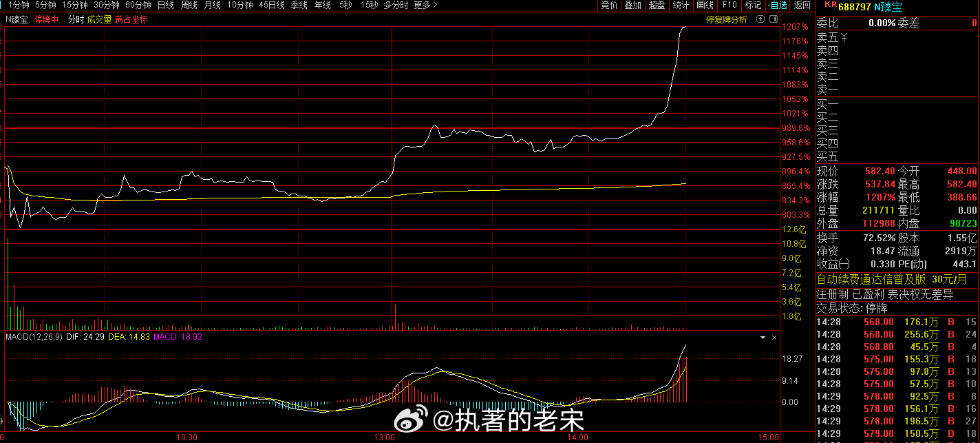The image size is (980, 443).
Task: Click the 15:00 time axis label
Action: click(x=769, y=437)
